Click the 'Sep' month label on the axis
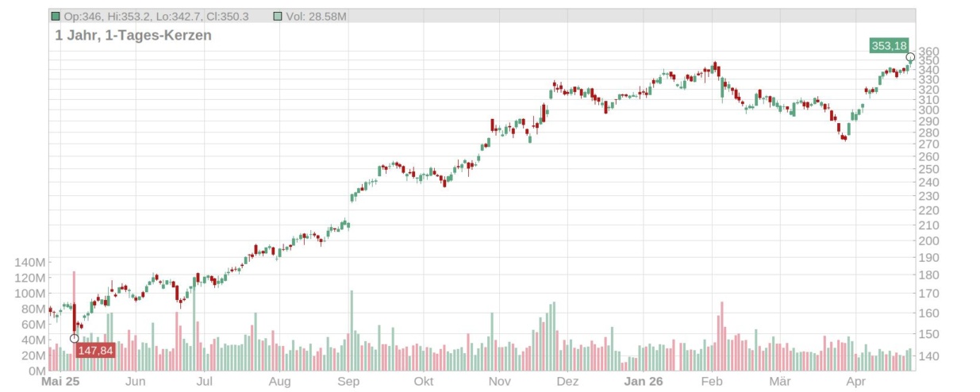Viewport: 980px width, 392px height. 348,382
